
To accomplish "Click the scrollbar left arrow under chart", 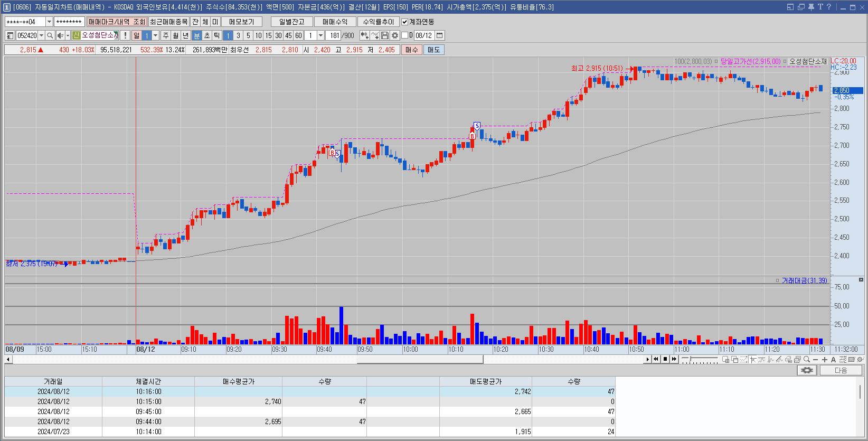I will (x=8, y=359).
